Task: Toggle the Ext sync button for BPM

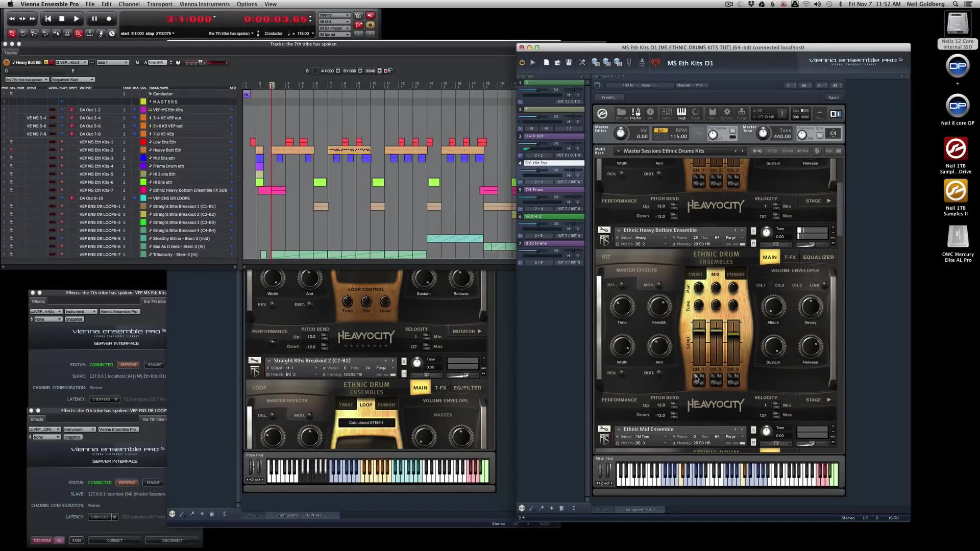Action: tap(660, 130)
